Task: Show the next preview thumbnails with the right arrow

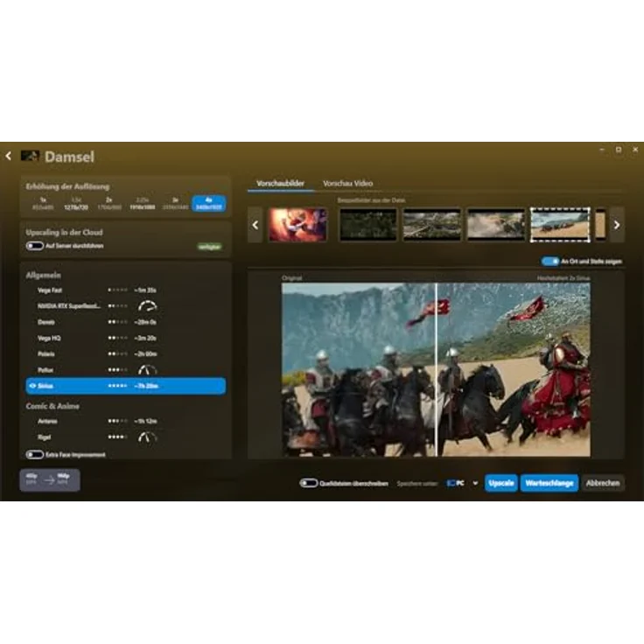Action: [x=617, y=225]
